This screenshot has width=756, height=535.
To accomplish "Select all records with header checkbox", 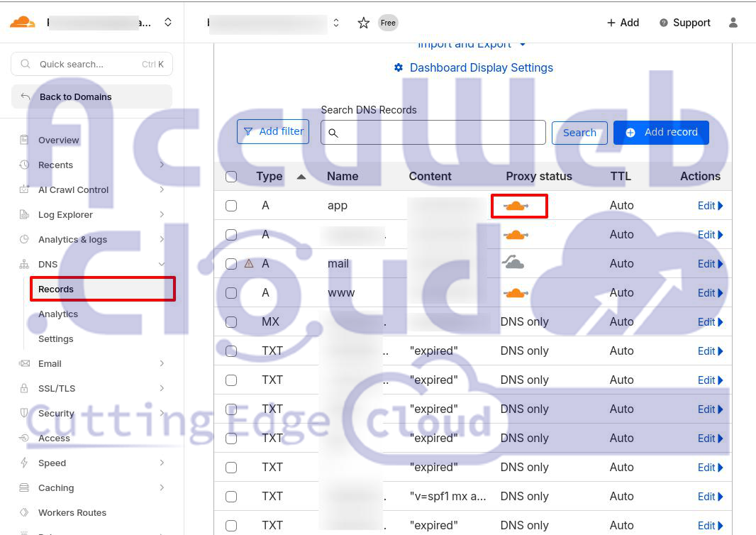I will point(231,177).
